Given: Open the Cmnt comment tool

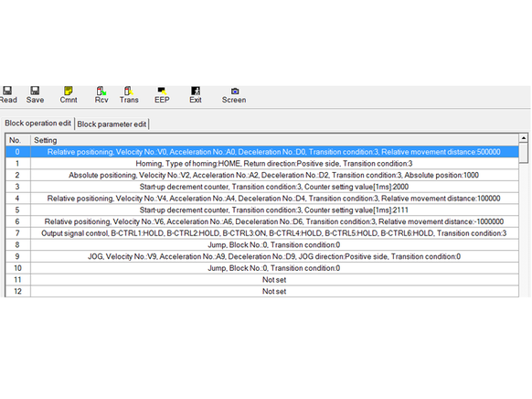Looking at the screenshot, I should click(x=69, y=91).
